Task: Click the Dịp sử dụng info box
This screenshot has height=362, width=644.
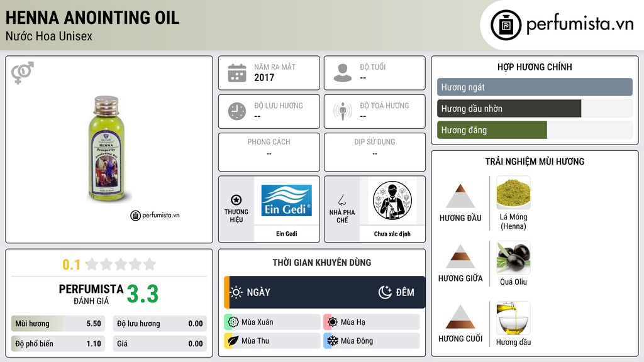Action: pos(375,152)
